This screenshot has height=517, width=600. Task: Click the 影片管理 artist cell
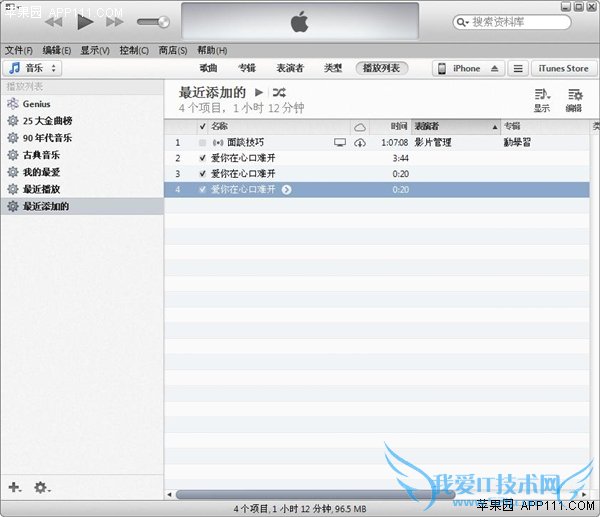coord(433,143)
